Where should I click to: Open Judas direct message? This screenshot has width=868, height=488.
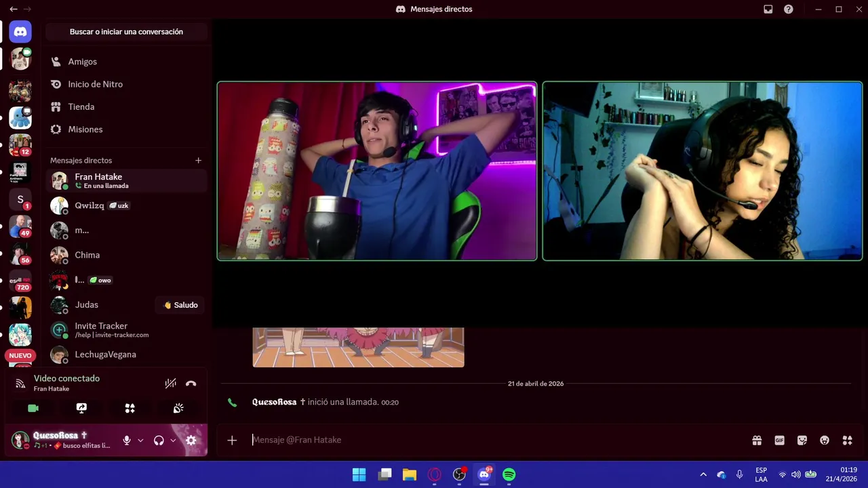[x=102, y=305]
